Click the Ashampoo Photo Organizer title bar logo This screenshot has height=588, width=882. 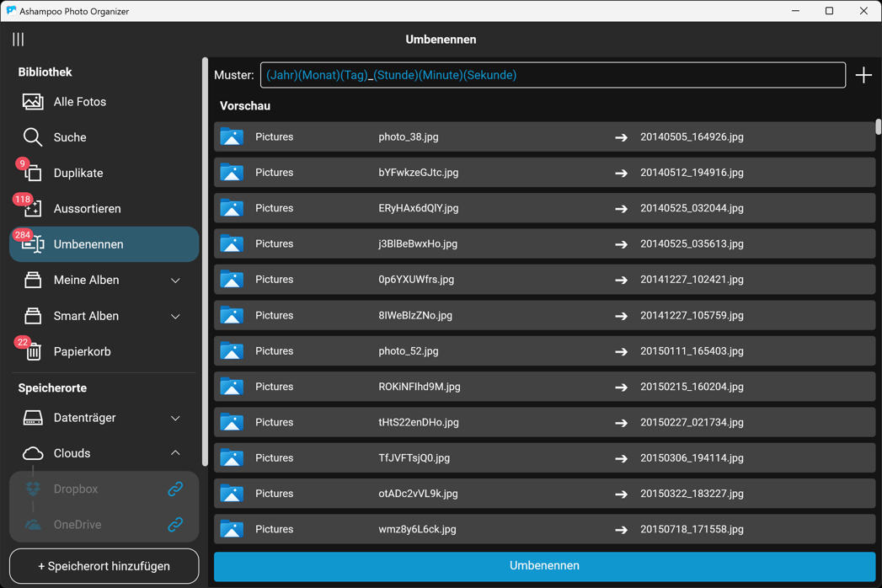click(x=11, y=11)
